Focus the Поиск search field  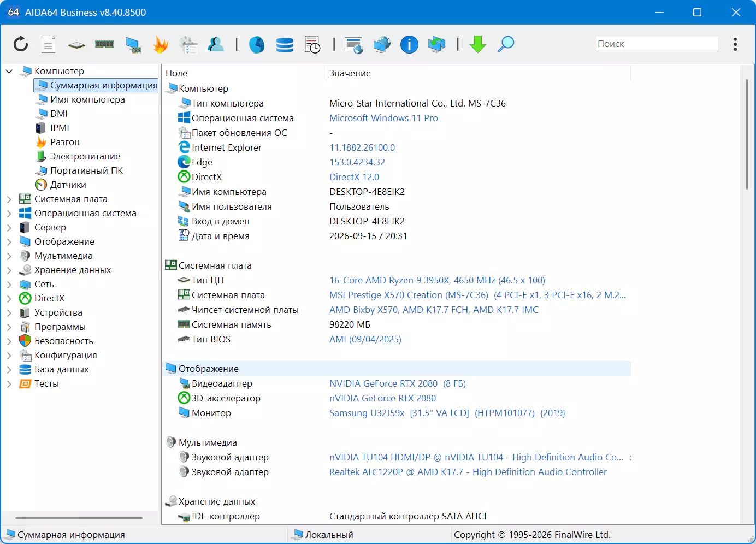pyautogui.click(x=657, y=44)
